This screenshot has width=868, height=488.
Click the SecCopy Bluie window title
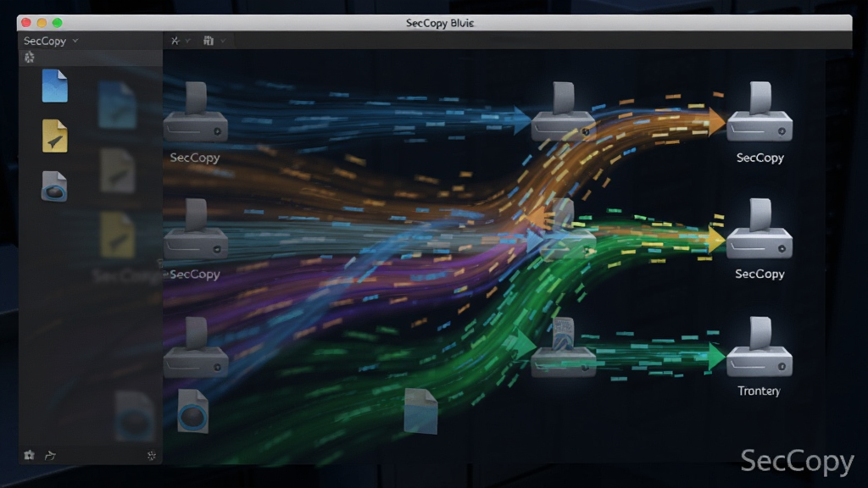coord(440,23)
